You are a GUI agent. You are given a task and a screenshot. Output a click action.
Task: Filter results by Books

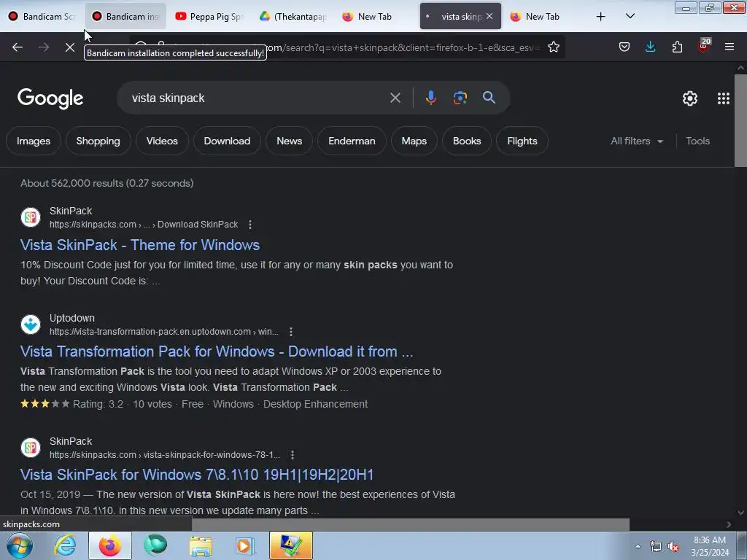coord(466,141)
